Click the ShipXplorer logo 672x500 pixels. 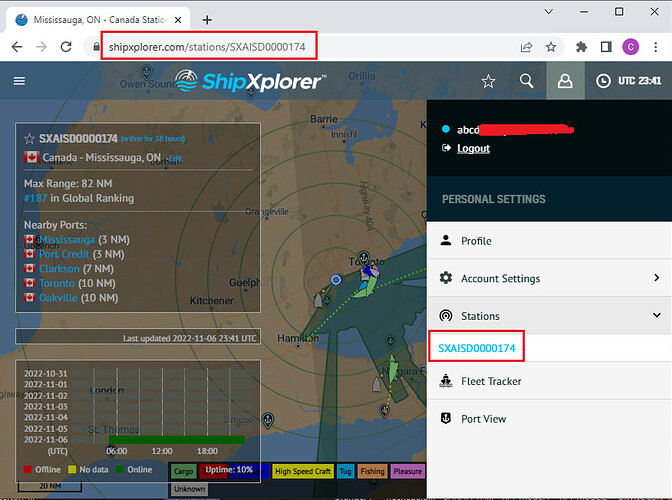coord(250,81)
